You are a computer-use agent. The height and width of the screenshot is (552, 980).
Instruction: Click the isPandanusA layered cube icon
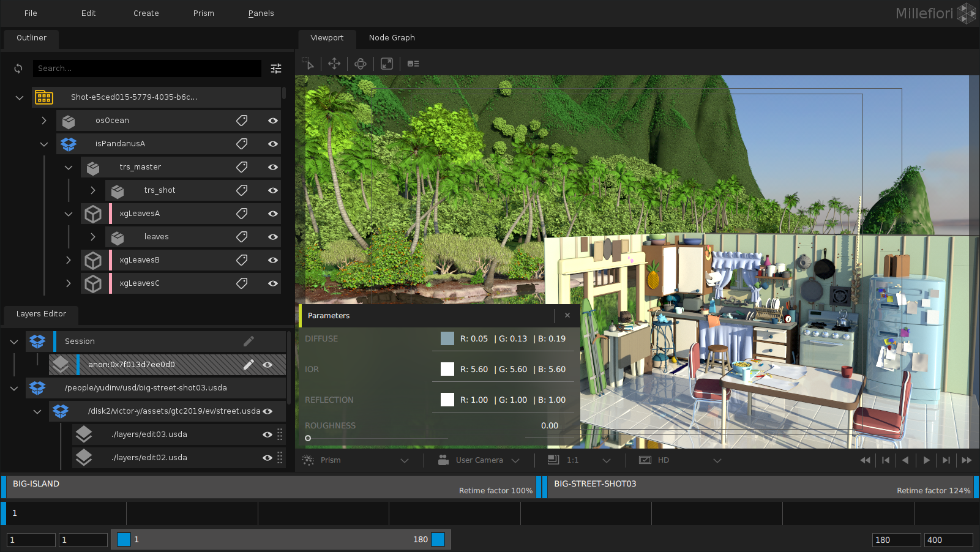(x=69, y=144)
